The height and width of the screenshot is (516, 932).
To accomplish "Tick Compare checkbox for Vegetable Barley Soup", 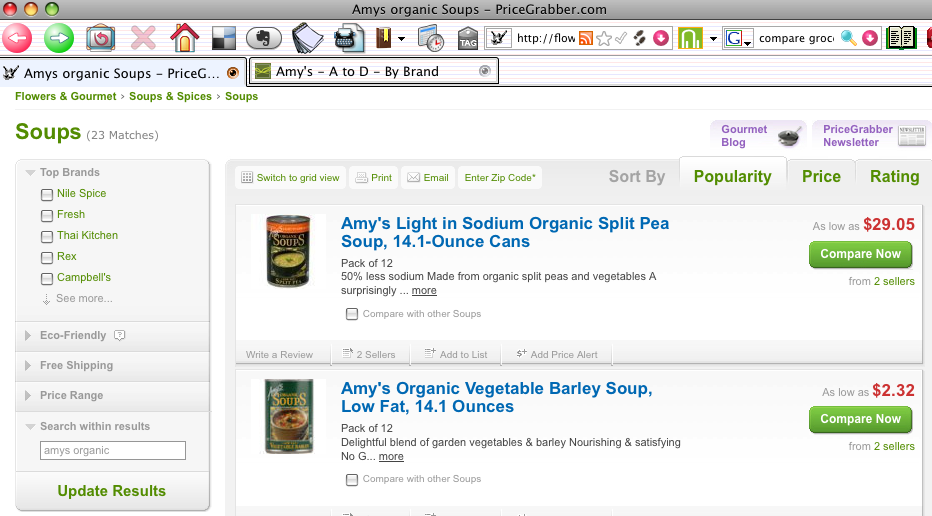I will point(352,479).
